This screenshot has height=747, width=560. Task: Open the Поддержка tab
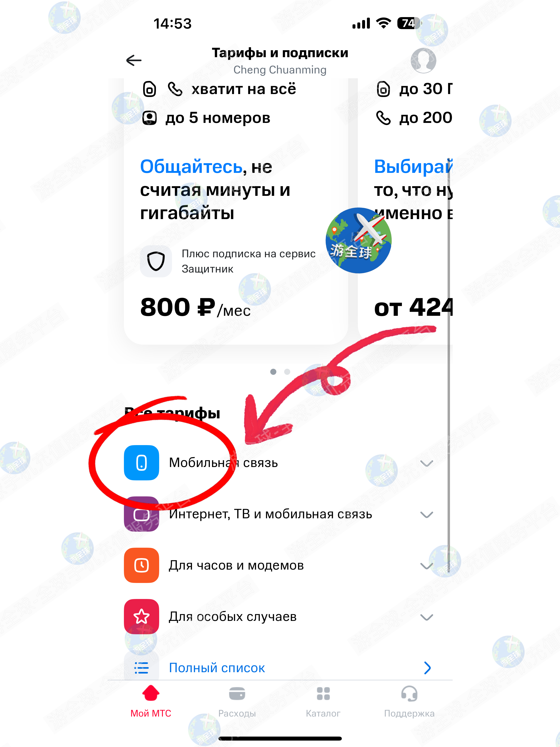409,701
